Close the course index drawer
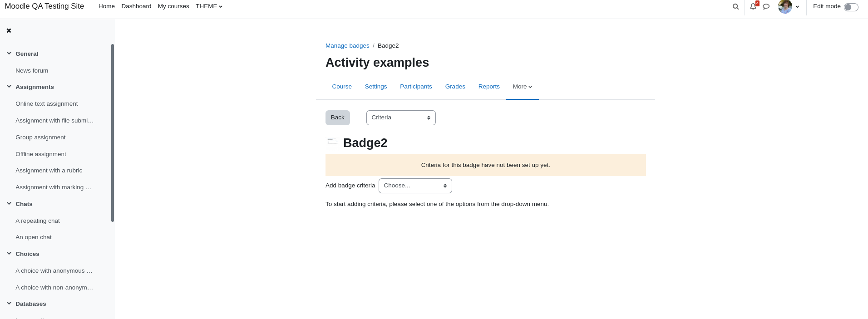868x319 pixels. click(x=9, y=31)
